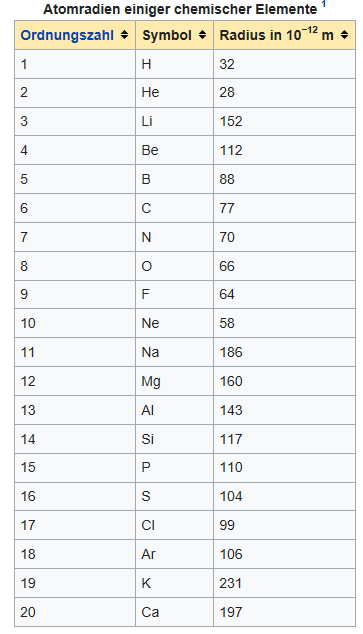Click the Ne symbol cell
The height and width of the screenshot is (634, 363).
(x=175, y=323)
